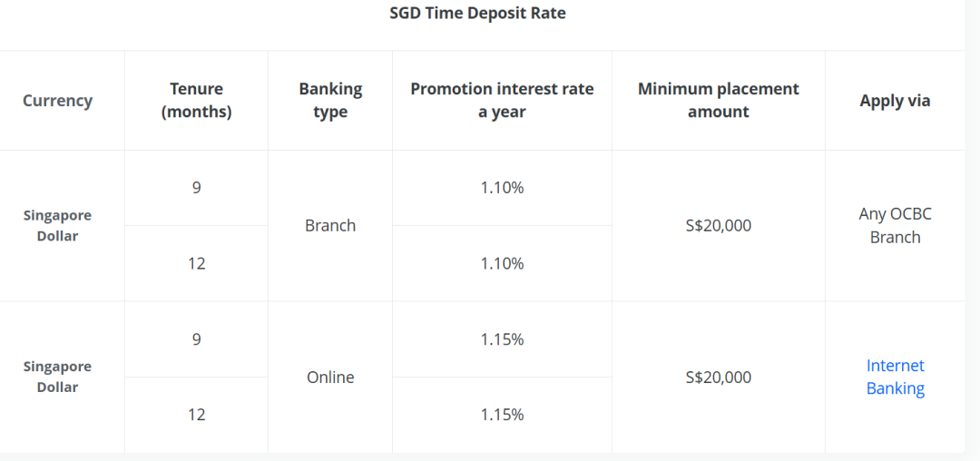The width and height of the screenshot is (980, 461).
Task: Click the S$20,000 amount in Branch row
Action: tap(718, 226)
